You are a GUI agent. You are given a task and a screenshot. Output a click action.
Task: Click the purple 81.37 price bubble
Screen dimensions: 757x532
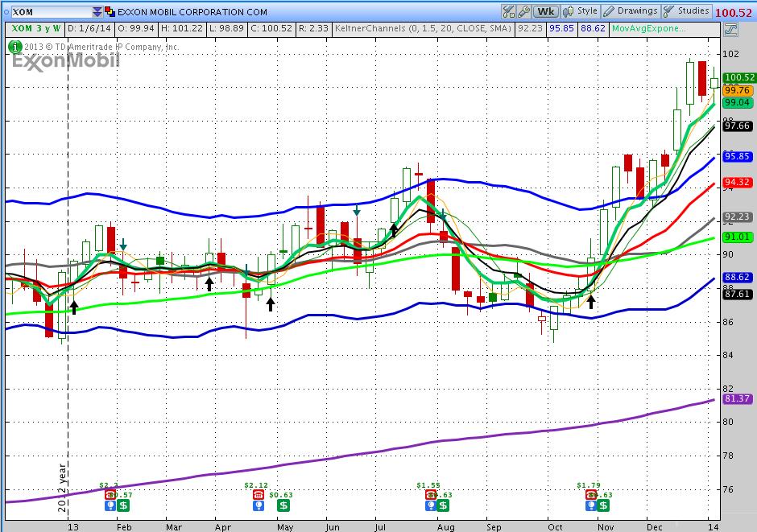(737, 399)
